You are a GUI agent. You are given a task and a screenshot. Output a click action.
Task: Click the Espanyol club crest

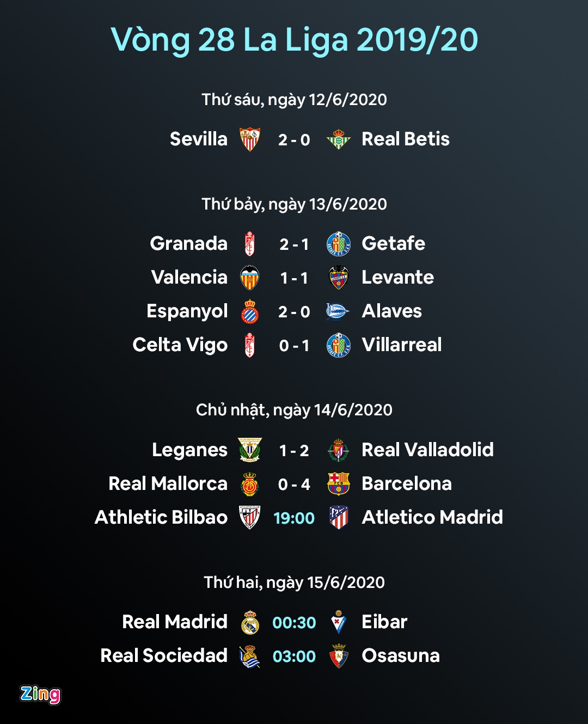[250, 311]
